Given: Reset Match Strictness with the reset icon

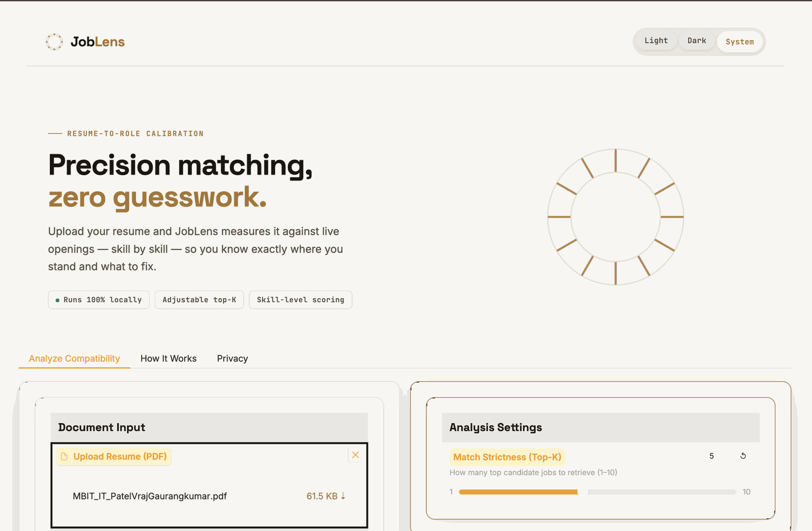Looking at the screenshot, I should (x=743, y=456).
